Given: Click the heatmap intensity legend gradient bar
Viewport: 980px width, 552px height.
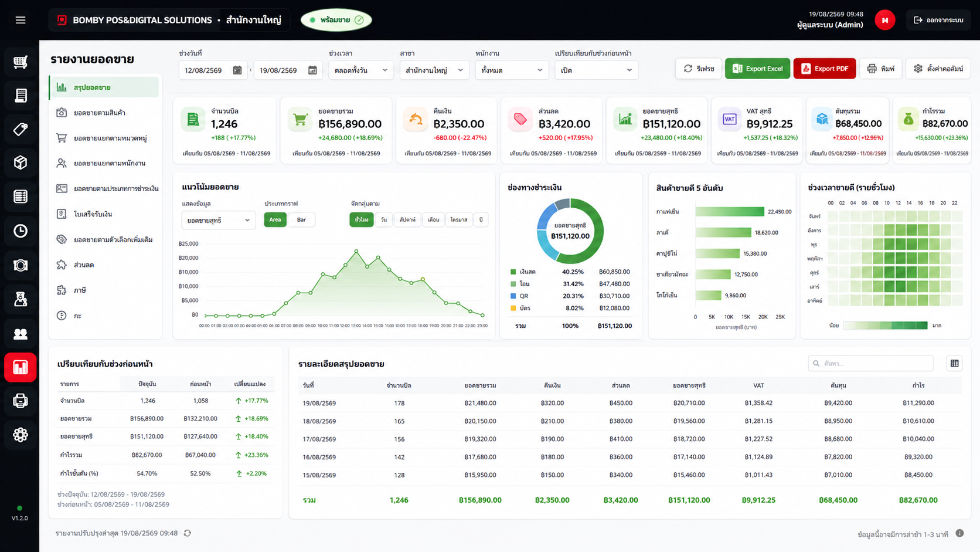Looking at the screenshot, I should coord(886,326).
